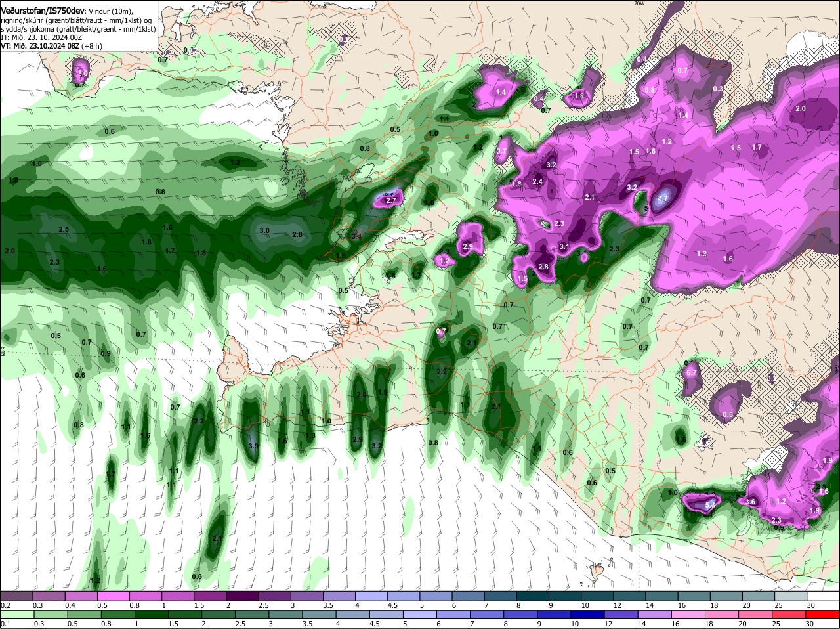This screenshot has height=629, width=840.
Task: Click the 'VT: Mið. 23.10.2024 08Z (+8 h)' line
Action: 51,46
